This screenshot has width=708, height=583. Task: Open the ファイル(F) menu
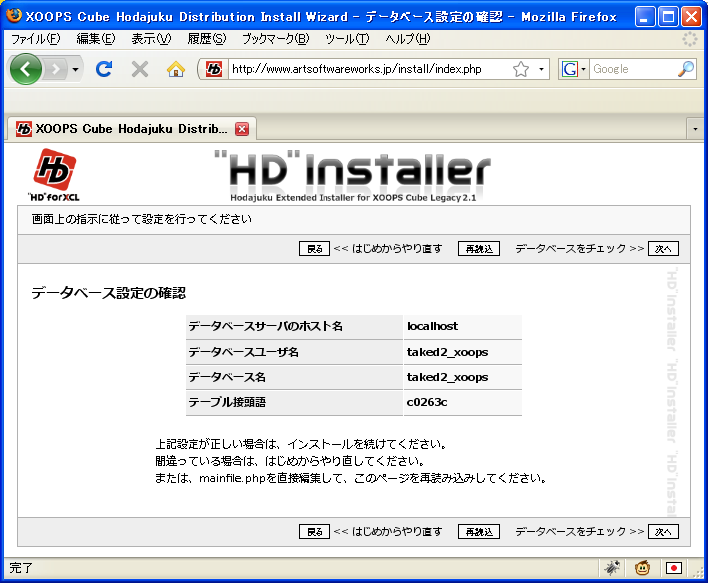point(35,39)
